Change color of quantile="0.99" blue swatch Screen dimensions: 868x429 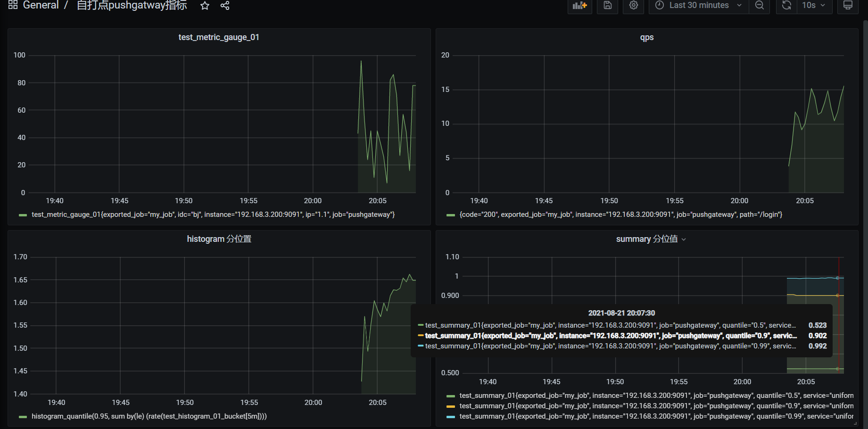[x=451, y=417]
